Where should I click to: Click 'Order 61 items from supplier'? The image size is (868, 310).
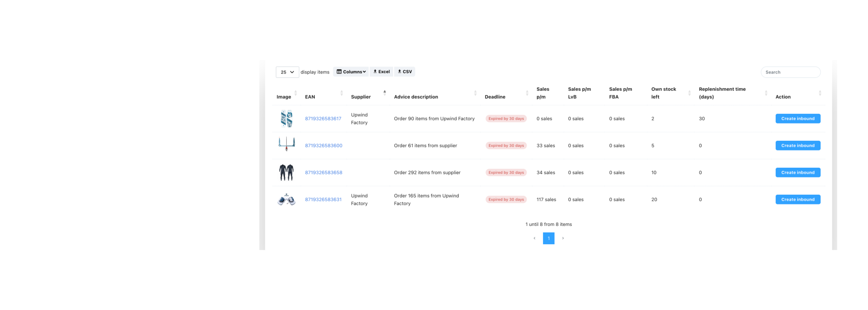click(x=425, y=146)
